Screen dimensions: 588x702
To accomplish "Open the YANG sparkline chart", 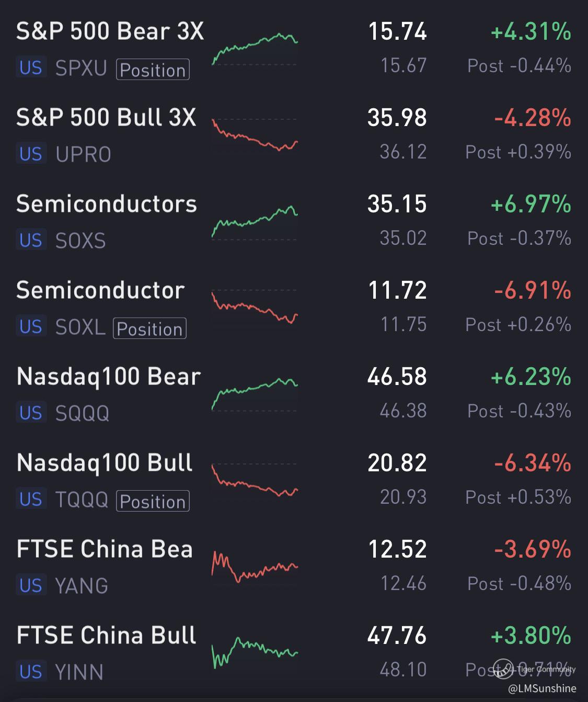I will (255, 567).
